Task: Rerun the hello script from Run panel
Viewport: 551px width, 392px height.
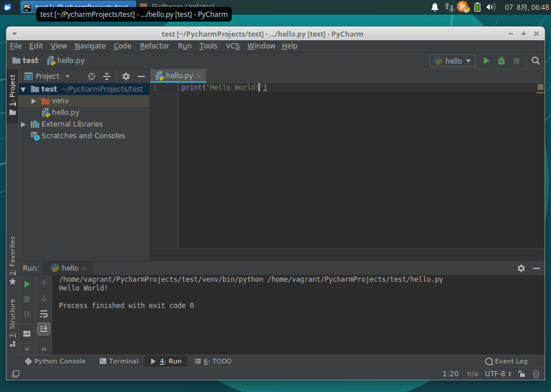Action: pos(26,283)
